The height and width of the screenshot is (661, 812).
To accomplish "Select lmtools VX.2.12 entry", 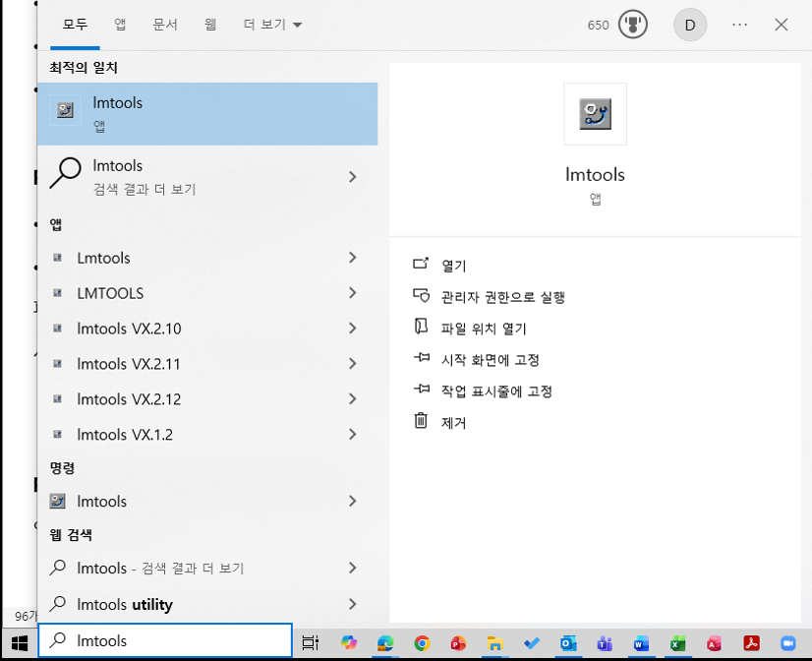I will click(207, 399).
